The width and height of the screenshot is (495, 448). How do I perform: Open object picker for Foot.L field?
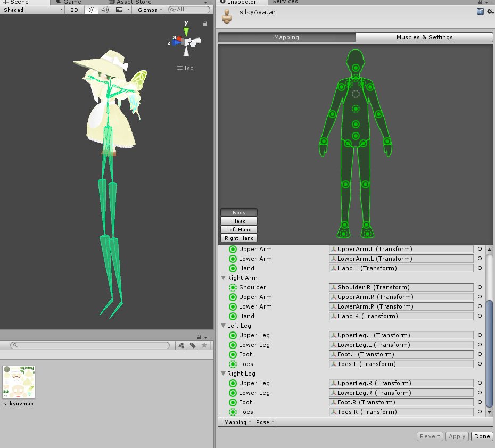pyautogui.click(x=480, y=354)
